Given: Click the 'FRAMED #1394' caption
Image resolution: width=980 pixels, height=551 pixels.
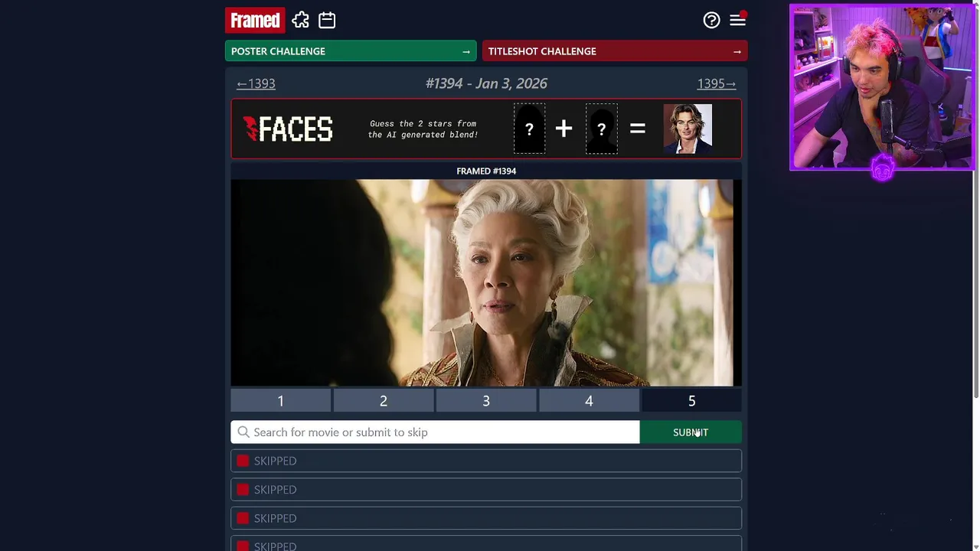Looking at the screenshot, I should (486, 171).
